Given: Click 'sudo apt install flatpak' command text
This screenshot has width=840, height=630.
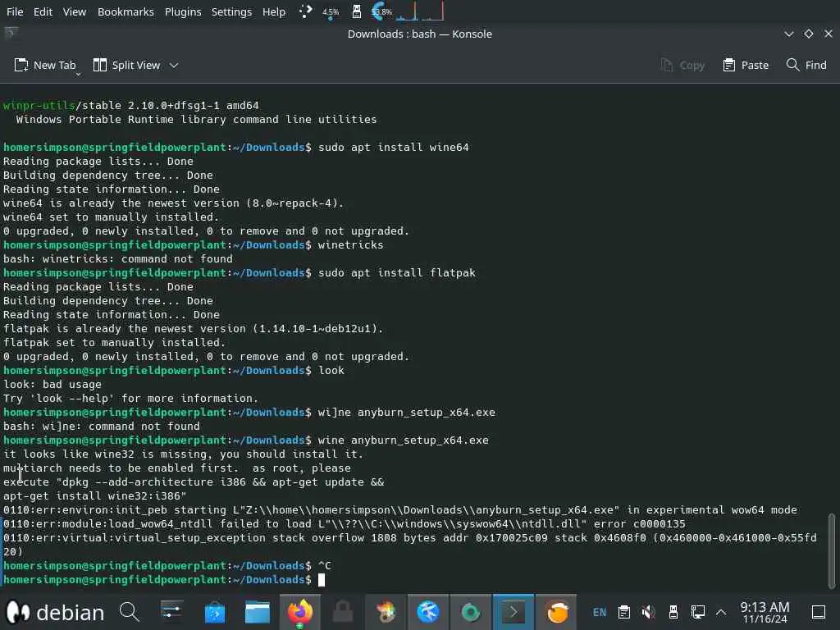Looking at the screenshot, I should point(396,272).
